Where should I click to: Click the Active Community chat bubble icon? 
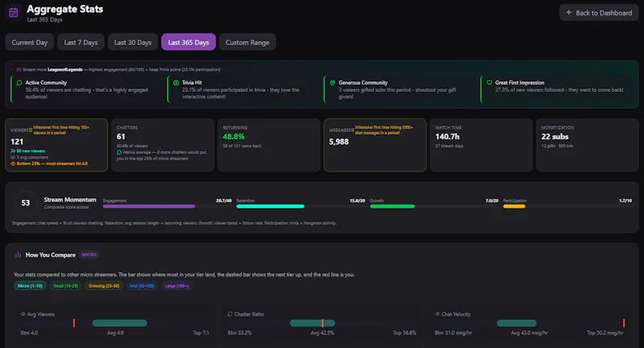[x=19, y=83]
